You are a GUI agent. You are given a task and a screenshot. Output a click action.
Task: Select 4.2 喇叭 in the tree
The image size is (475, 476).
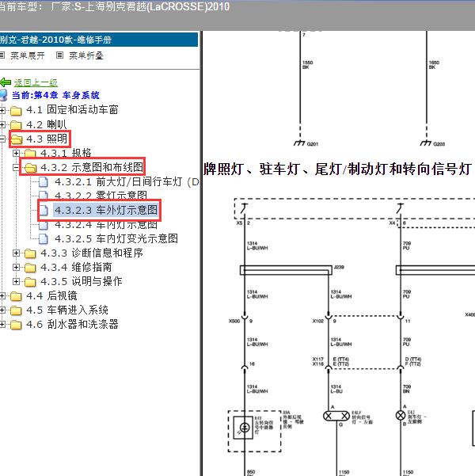(x=47, y=124)
